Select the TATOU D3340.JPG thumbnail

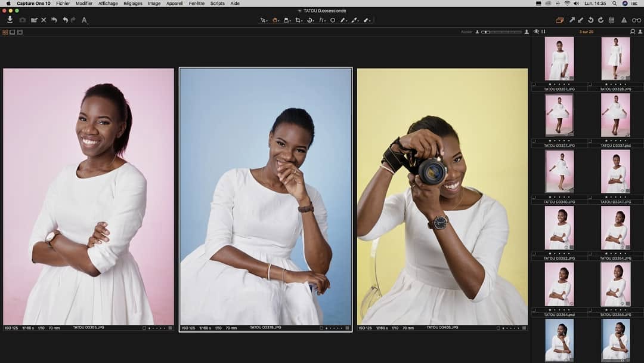pos(559,171)
